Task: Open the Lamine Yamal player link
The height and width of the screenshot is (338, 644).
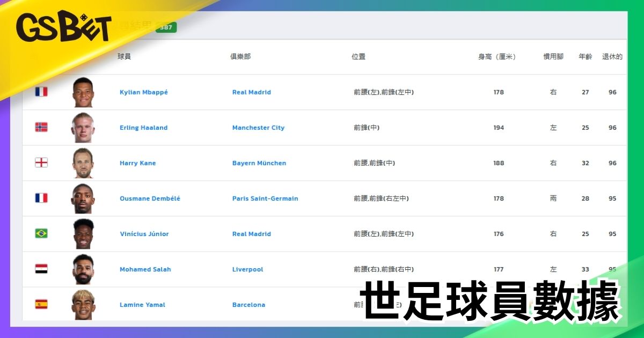Action: point(142,305)
